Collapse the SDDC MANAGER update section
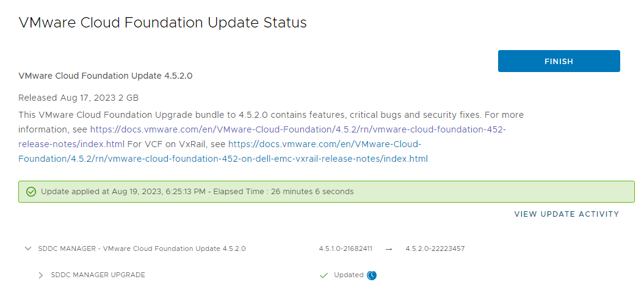 (27, 249)
